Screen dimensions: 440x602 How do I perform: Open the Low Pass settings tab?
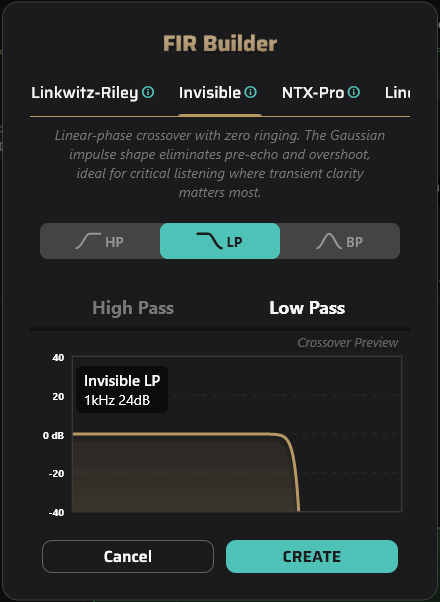(307, 308)
